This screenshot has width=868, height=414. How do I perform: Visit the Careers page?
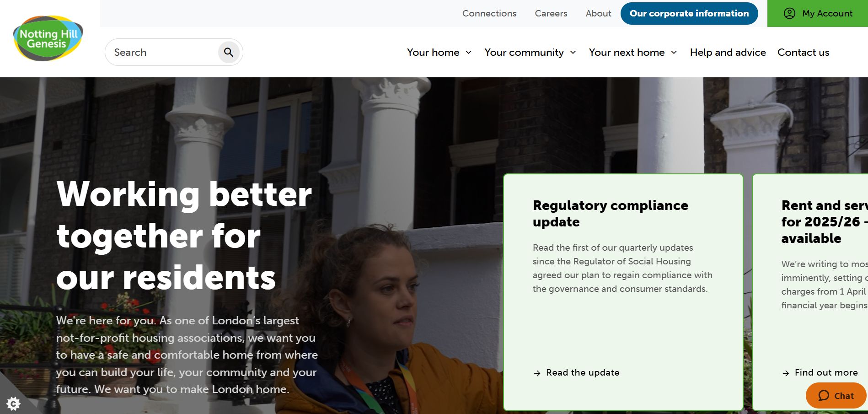tap(551, 13)
